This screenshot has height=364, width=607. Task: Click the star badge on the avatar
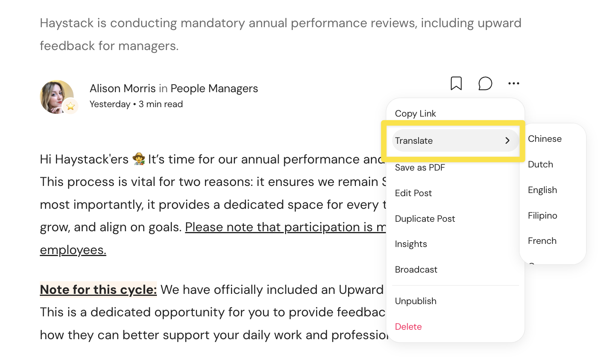coord(71,106)
